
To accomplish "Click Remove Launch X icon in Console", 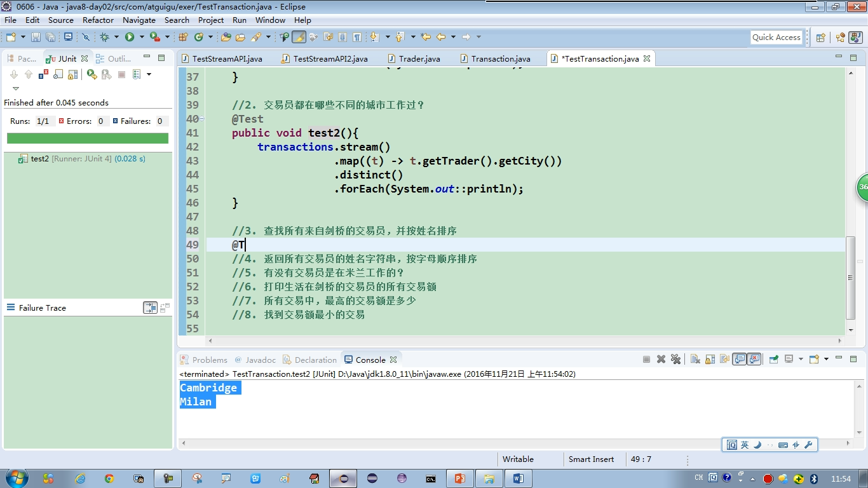I will pos(661,360).
